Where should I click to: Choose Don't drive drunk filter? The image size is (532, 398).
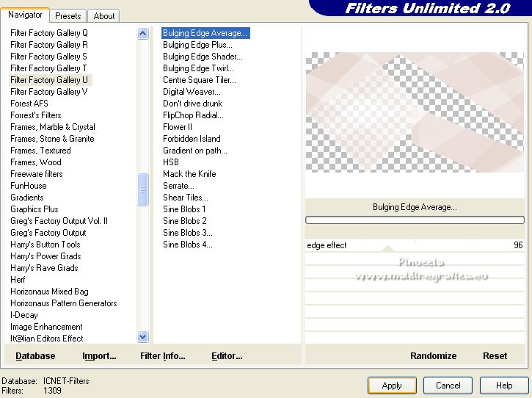pos(192,104)
